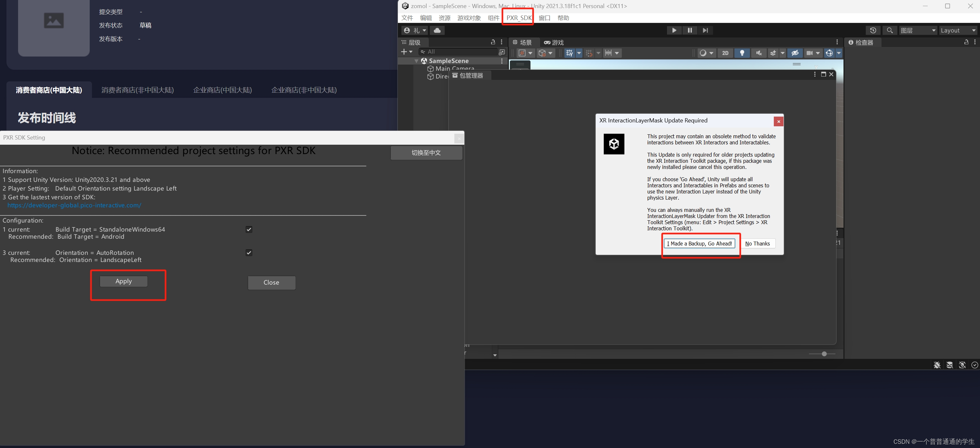Click the Unity search magnifier icon

click(889, 30)
